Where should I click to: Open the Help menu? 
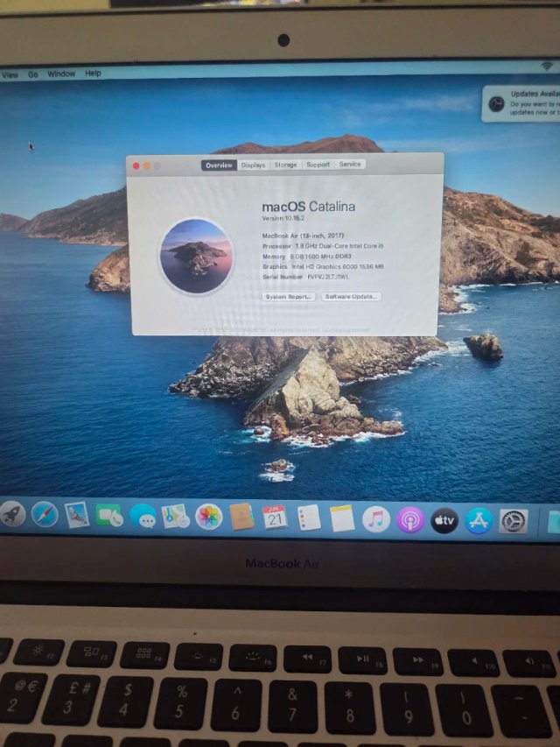[93, 74]
